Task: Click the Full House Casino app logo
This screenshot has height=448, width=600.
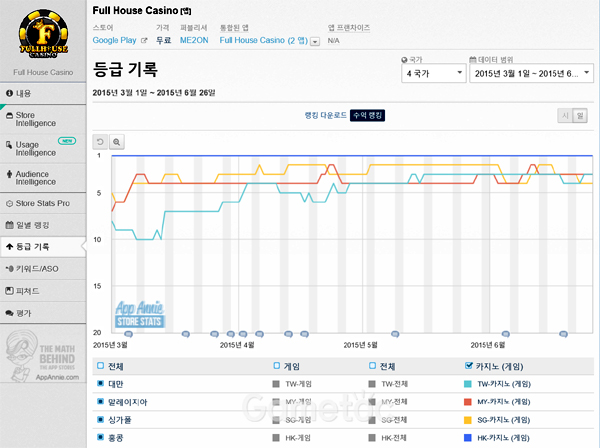Action: click(x=42, y=34)
